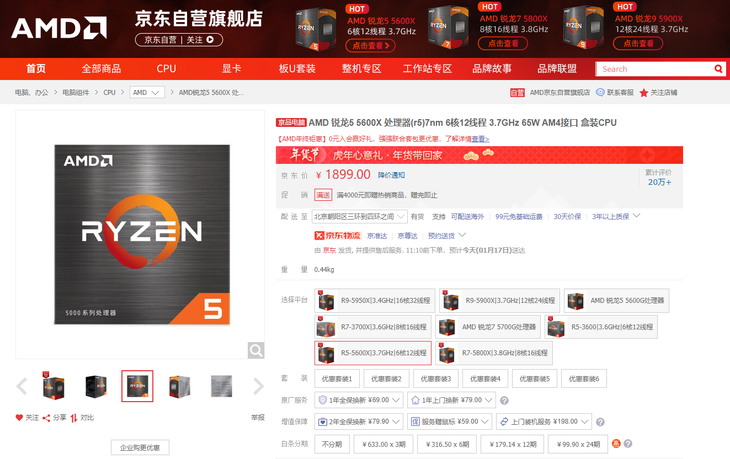Open 整机专区 nav item

tap(362, 68)
